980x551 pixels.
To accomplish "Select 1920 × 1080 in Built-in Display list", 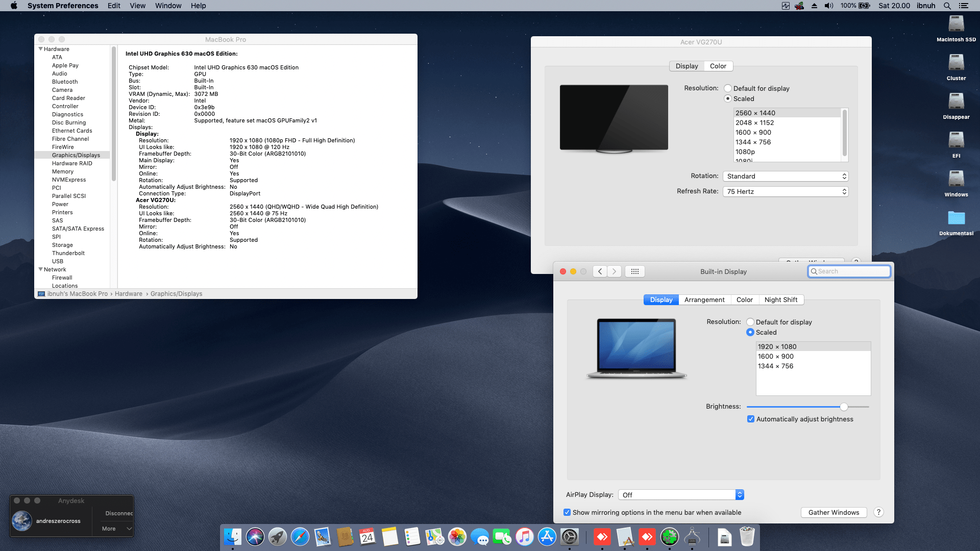I will (813, 346).
